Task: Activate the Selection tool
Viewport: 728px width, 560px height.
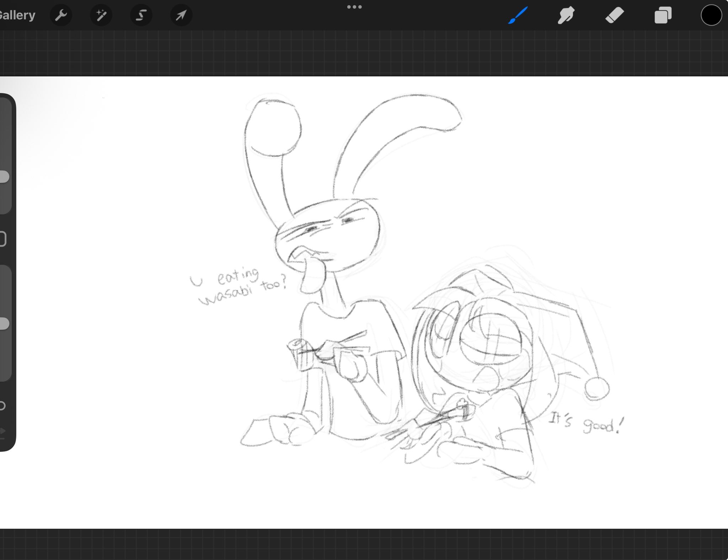Action: click(141, 15)
